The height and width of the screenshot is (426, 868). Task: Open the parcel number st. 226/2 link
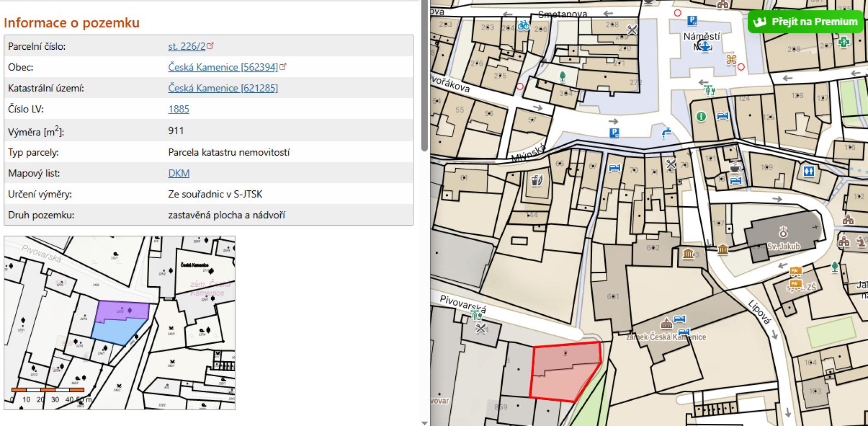coord(187,46)
